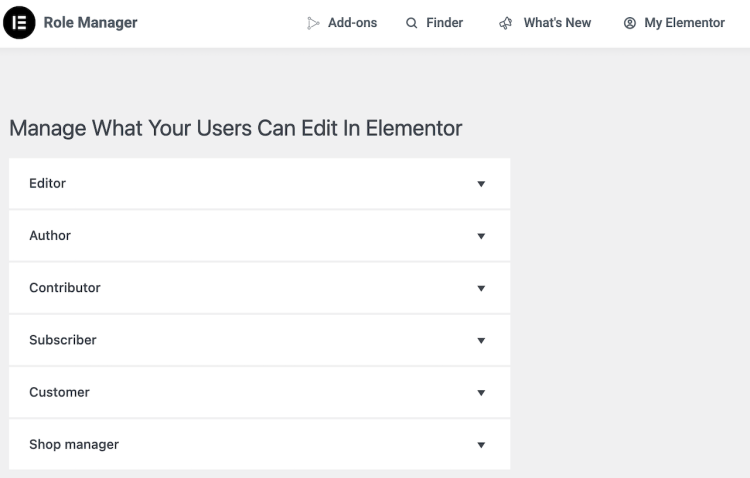Screen dimensions: 750x478
Task: Open the Add-ons link
Action: [x=353, y=23]
